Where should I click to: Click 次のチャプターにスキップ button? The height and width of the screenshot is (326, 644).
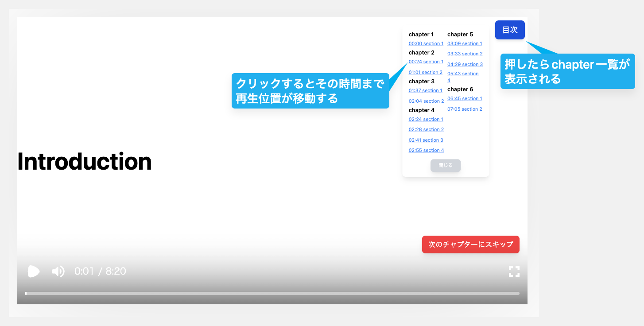[470, 244]
